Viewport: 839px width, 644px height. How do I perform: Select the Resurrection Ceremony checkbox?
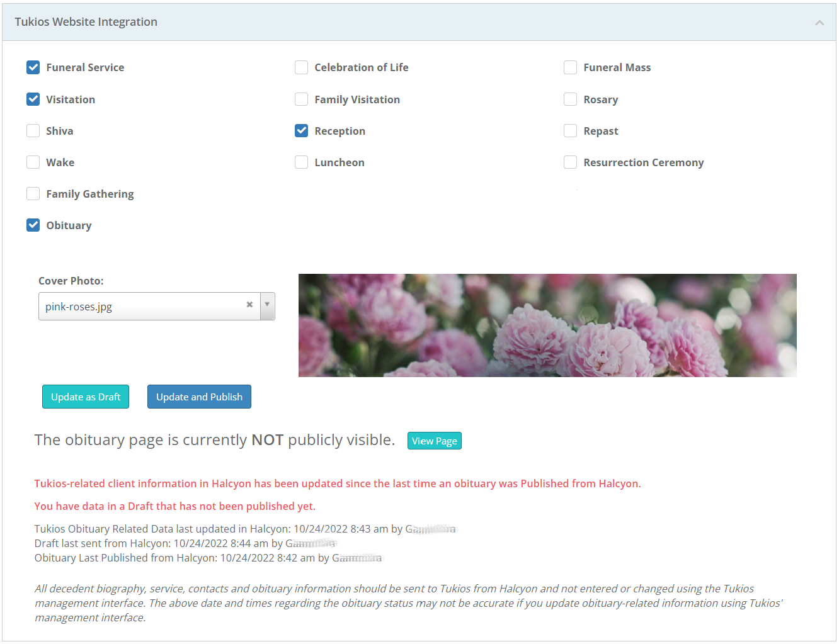pos(571,162)
